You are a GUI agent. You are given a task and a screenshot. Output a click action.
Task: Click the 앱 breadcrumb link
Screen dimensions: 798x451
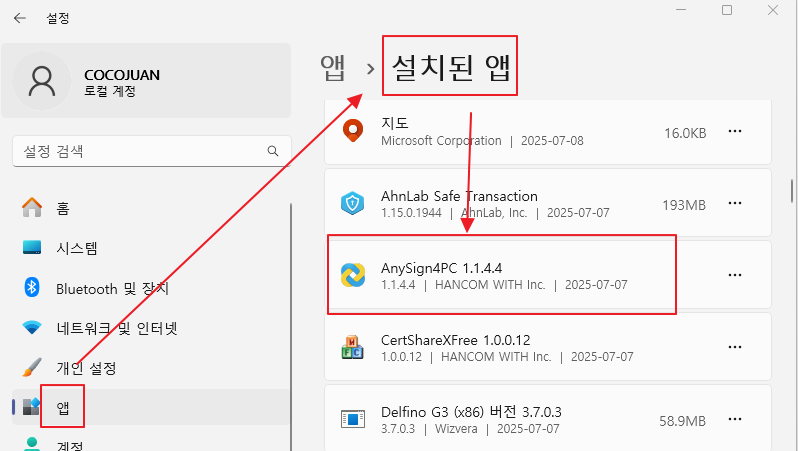click(x=333, y=68)
